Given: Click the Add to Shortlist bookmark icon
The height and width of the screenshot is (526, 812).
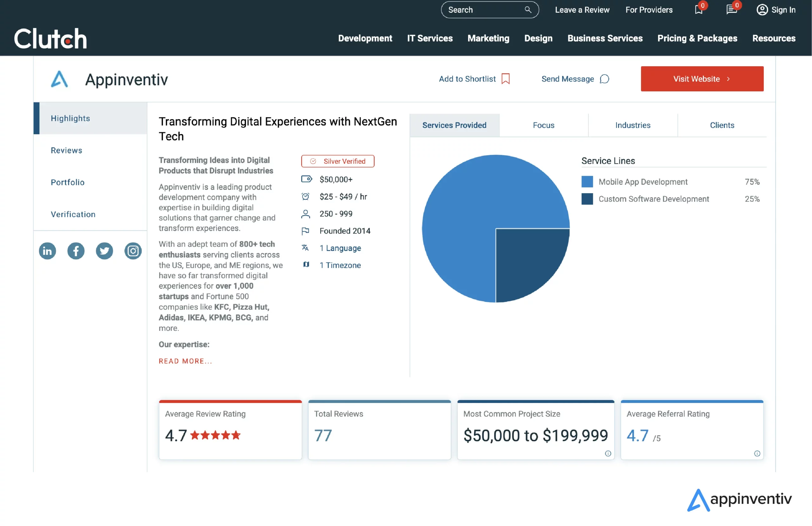Looking at the screenshot, I should pyautogui.click(x=505, y=79).
